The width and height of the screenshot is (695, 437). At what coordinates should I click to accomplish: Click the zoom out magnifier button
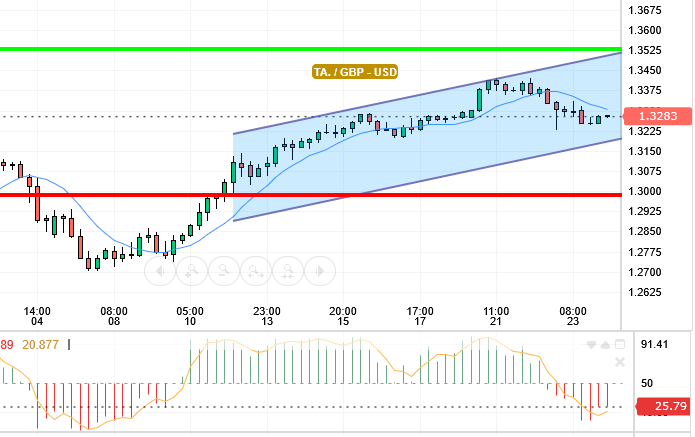pos(224,271)
